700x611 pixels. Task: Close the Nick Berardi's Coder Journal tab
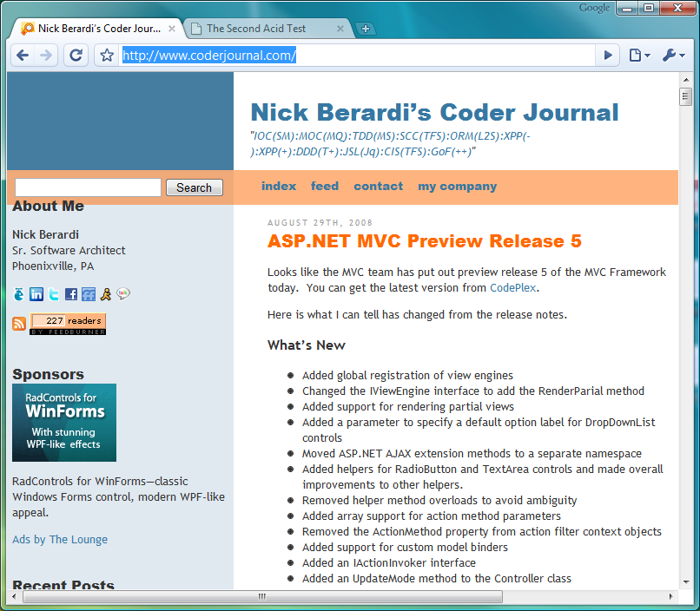[172, 29]
